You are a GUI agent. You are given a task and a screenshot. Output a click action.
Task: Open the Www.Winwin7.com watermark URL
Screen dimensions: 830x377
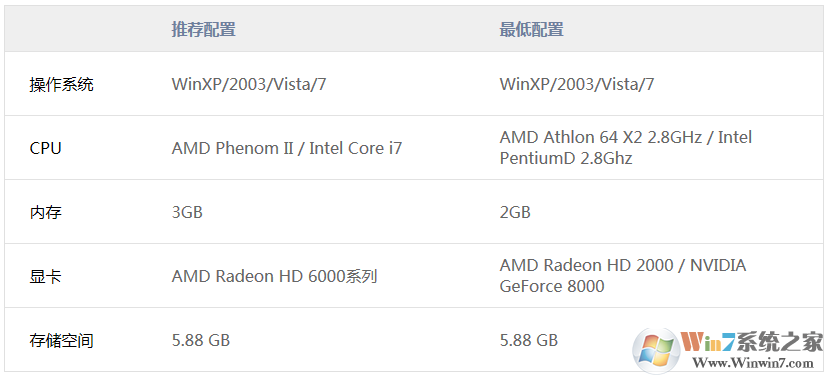[753, 363]
